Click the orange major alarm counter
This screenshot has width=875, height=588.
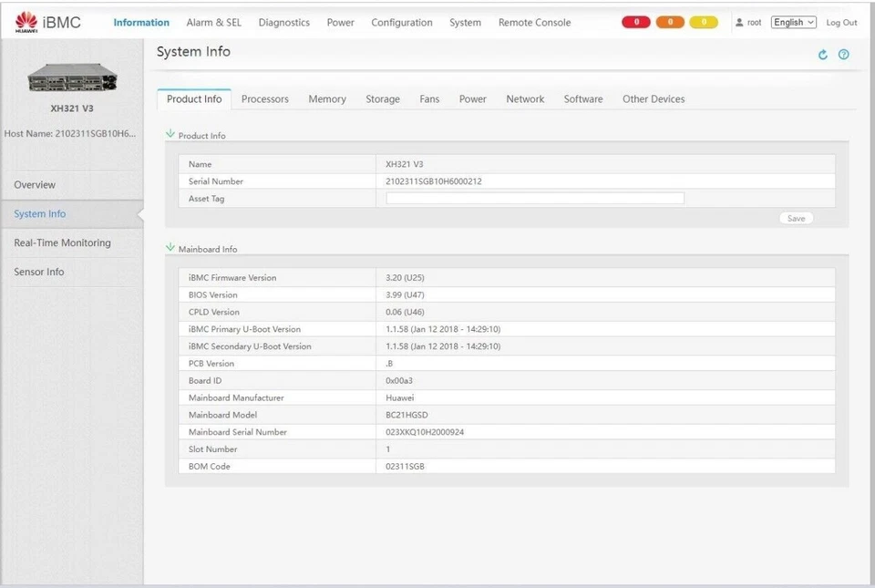(668, 21)
